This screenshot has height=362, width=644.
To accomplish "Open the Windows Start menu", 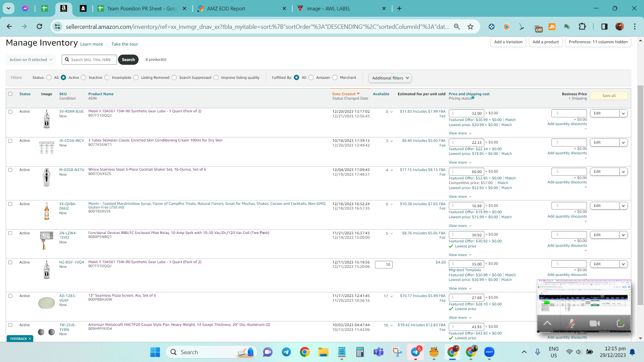I will 155,352.
